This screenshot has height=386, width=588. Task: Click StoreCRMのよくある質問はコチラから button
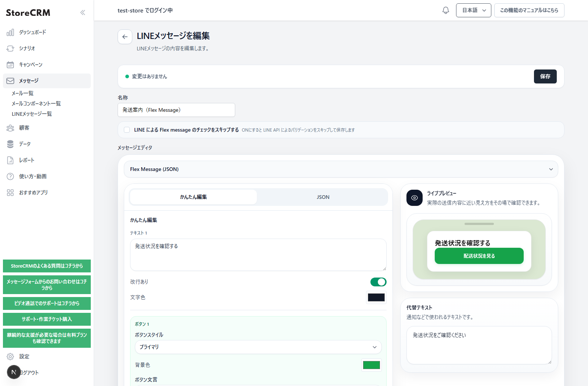47,266
